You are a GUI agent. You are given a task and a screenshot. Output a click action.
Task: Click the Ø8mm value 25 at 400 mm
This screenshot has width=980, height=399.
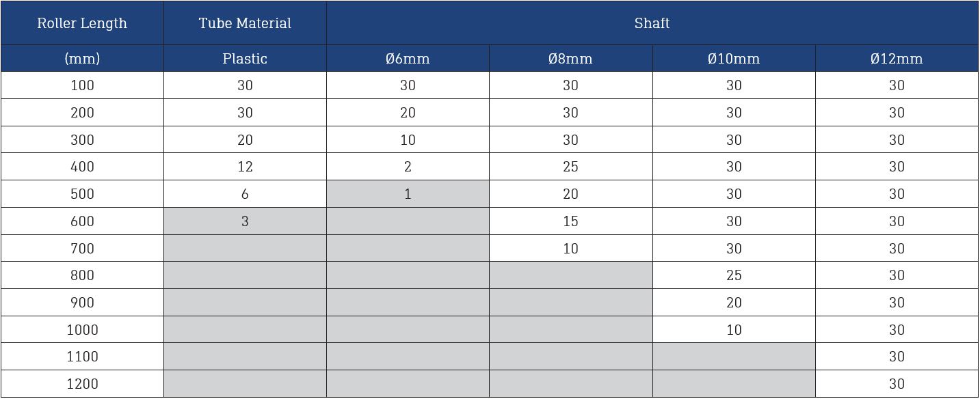point(571,167)
